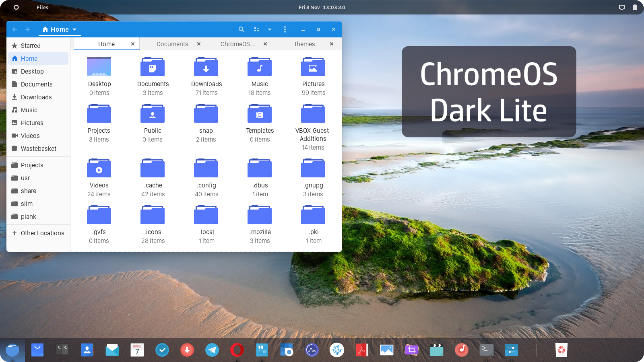The height and width of the screenshot is (362, 644).
Task: Select the Home tab
Action: point(106,44)
